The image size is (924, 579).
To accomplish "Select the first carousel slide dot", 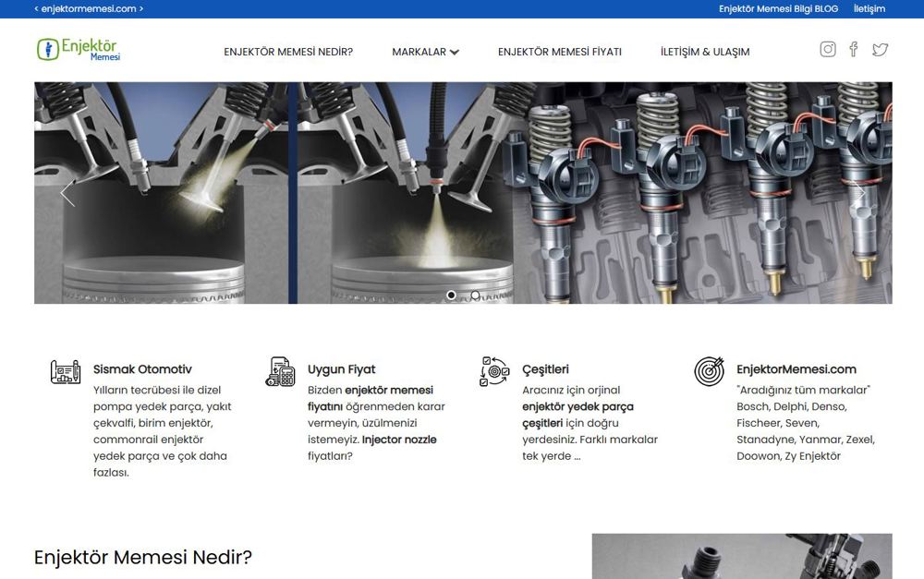I will [x=451, y=296].
